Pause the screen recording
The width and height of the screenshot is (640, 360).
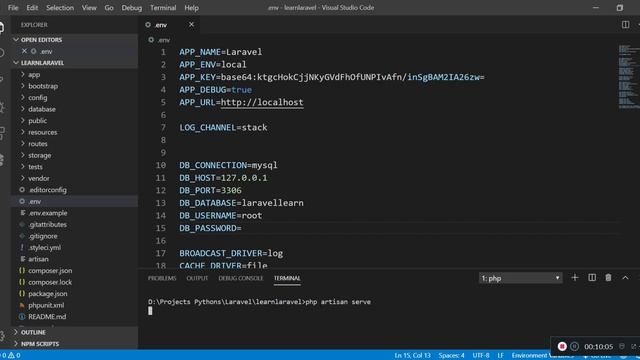point(574,346)
